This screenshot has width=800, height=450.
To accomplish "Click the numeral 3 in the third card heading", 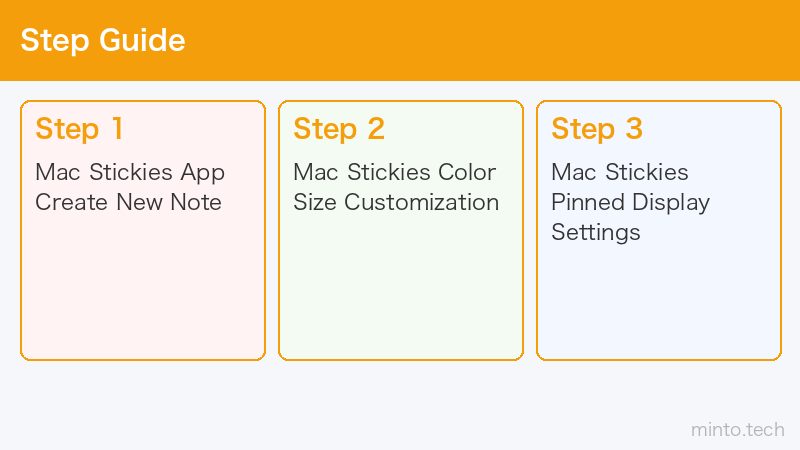I will point(634,128).
